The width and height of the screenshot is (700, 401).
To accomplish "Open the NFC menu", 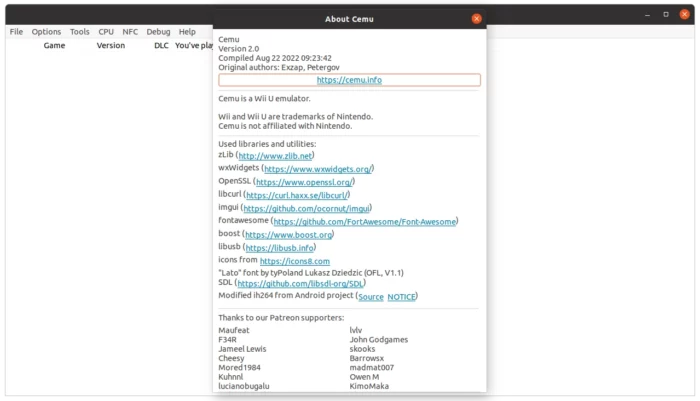I will click(130, 32).
